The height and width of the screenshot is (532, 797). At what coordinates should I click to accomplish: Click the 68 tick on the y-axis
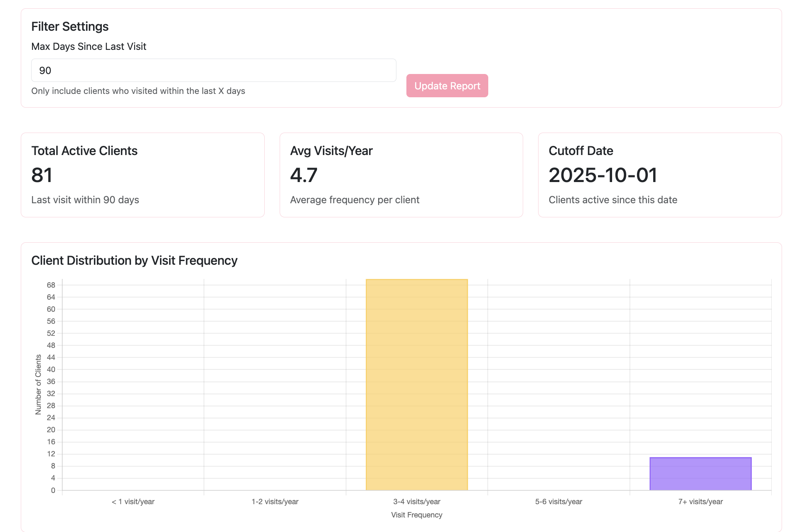coord(51,285)
